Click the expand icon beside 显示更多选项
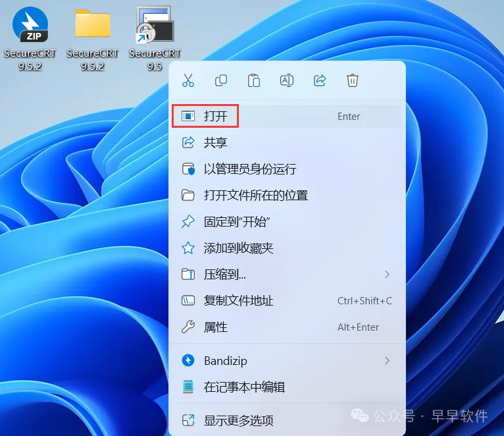 [x=188, y=421]
